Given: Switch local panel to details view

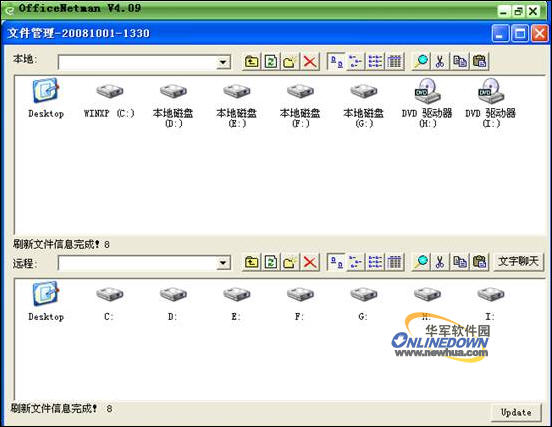Looking at the screenshot, I should (394, 62).
